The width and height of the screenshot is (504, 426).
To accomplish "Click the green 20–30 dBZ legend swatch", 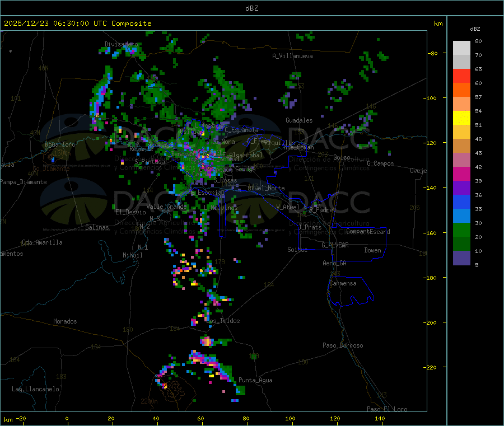I will pyautogui.click(x=461, y=230).
